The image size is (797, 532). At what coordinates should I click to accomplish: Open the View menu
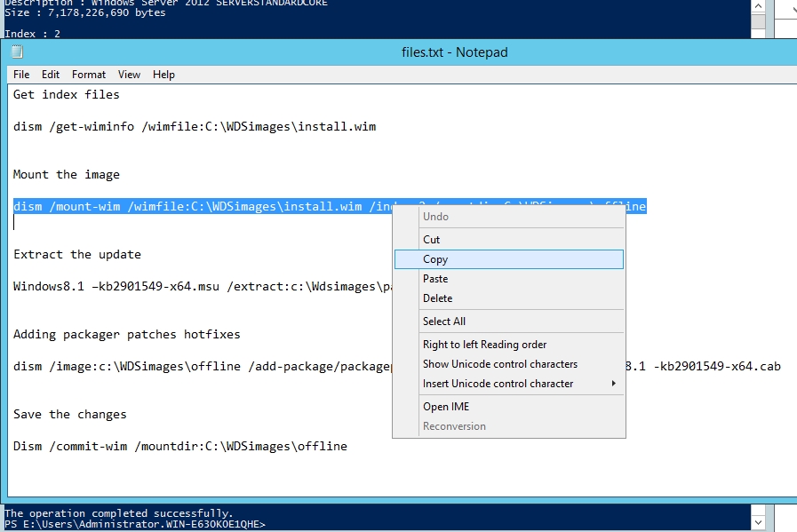tap(130, 75)
